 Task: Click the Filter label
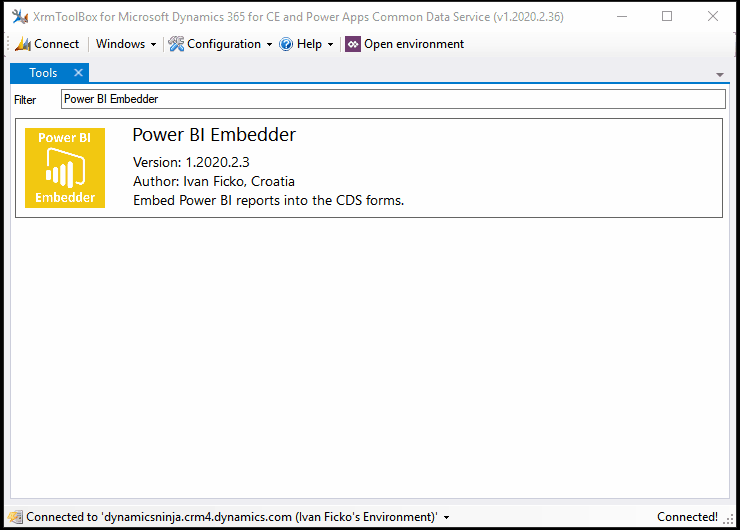(x=25, y=100)
